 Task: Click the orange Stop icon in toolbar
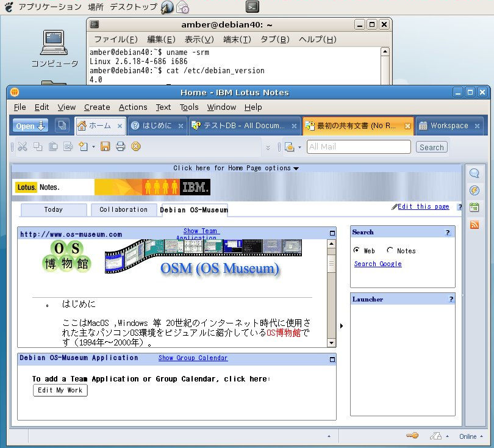136,146
